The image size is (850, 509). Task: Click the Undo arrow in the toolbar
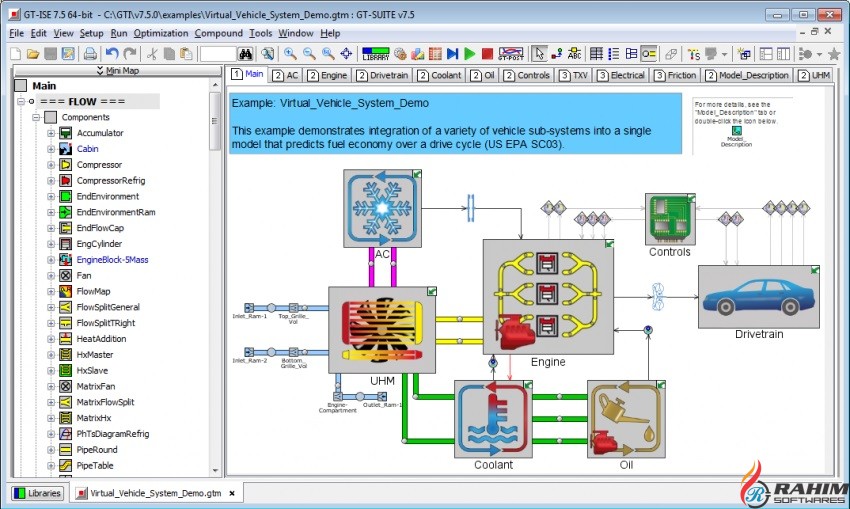point(111,53)
